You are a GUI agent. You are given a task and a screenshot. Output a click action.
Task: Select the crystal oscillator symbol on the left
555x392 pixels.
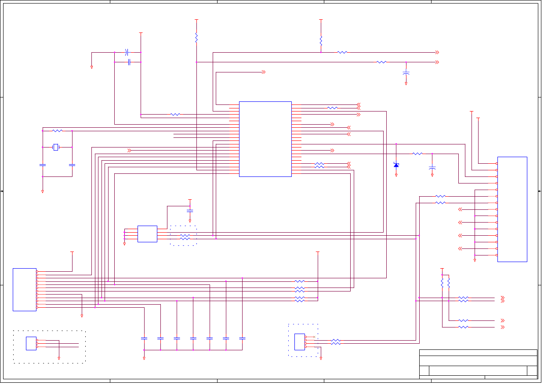coord(56,147)
